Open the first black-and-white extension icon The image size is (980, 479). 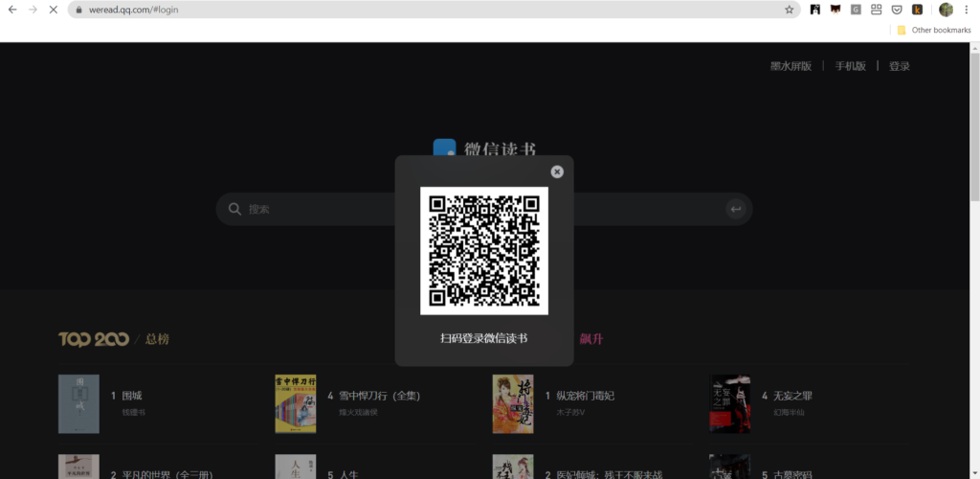click(x=815, y=10)
